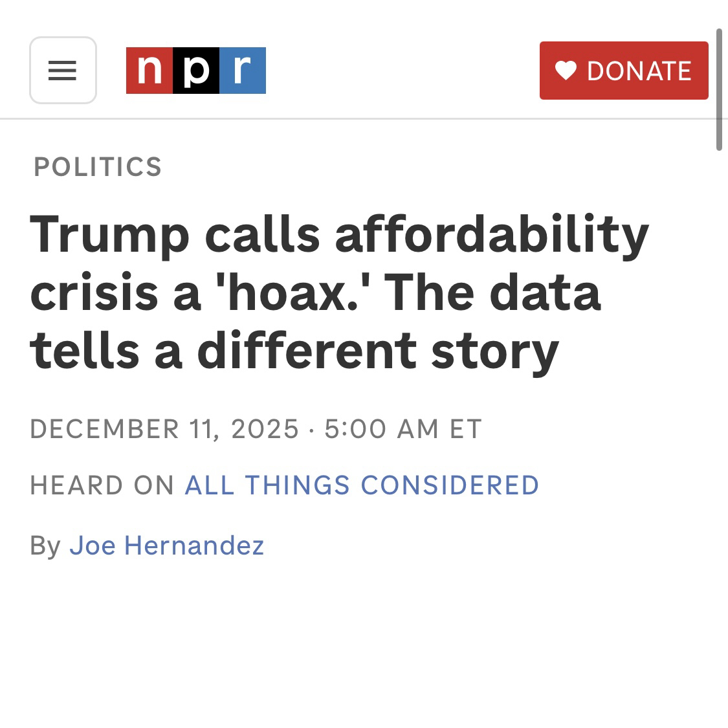Open the All Things Considered link
This screenshot has height=728, width=728.
point(362,485)
